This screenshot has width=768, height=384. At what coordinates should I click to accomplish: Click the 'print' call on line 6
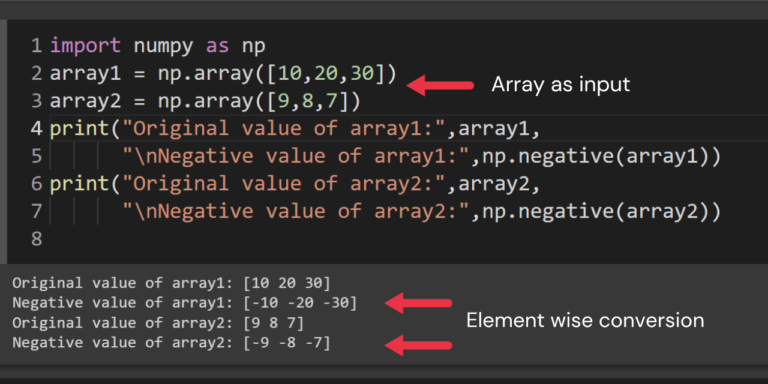tap(79, 184)
